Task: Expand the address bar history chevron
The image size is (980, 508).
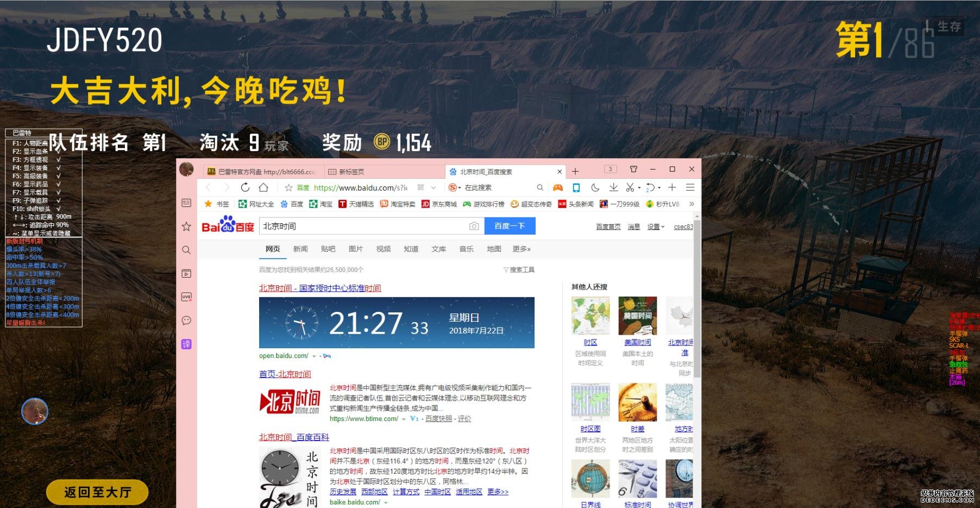Action: click(434, 187)
